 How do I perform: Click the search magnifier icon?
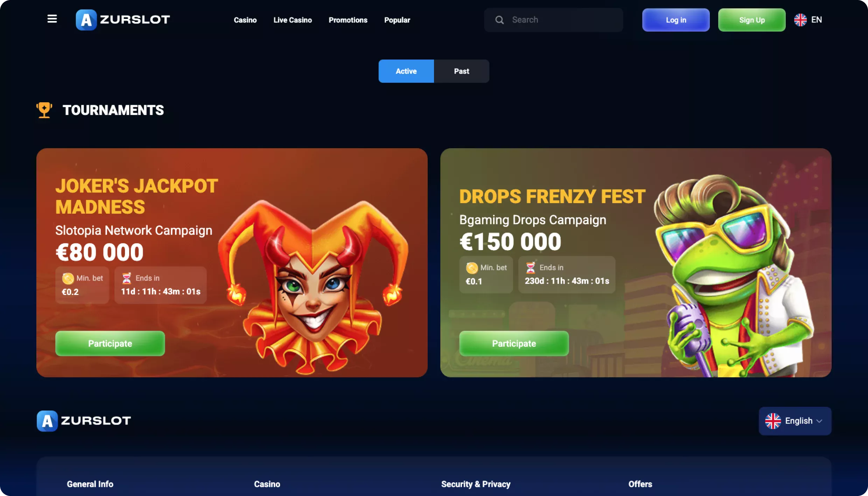[499, 20]
